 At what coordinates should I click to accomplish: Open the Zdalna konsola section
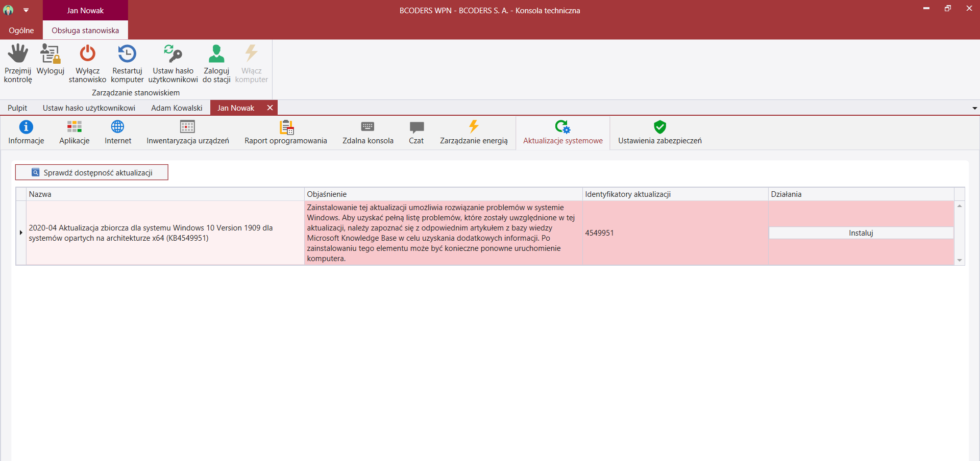click(x=368, y=133)
